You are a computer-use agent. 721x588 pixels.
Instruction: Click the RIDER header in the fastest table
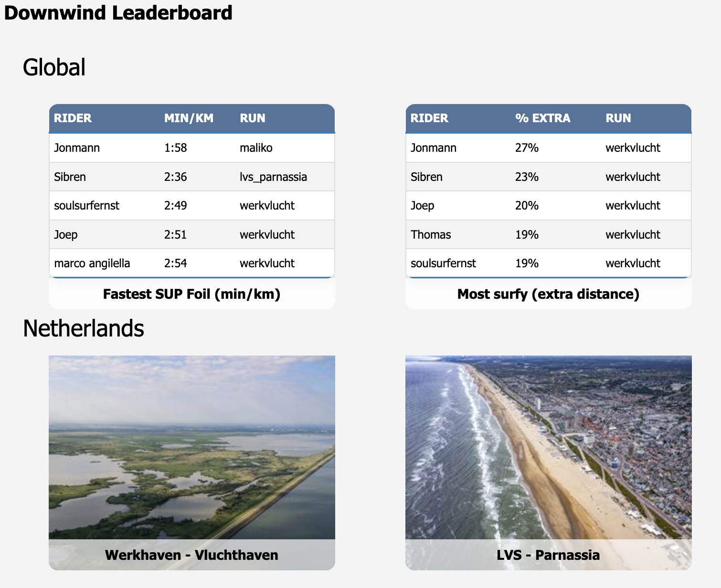point(74,118)
